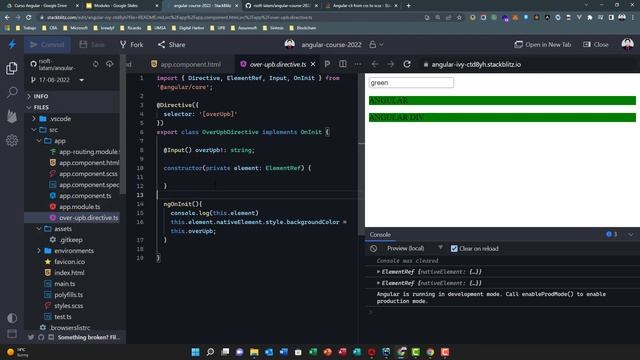The height and width of the screenshot is (360, 640).
Task: Expand the environments folder
Action: pyautogui.click(x=65, y=251)
